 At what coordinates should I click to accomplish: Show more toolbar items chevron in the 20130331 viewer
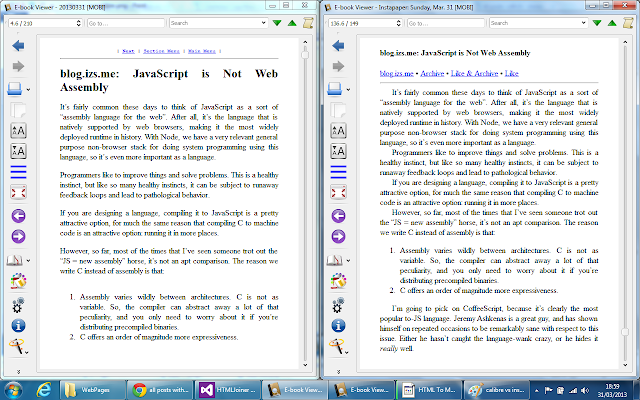click(18, 371)
